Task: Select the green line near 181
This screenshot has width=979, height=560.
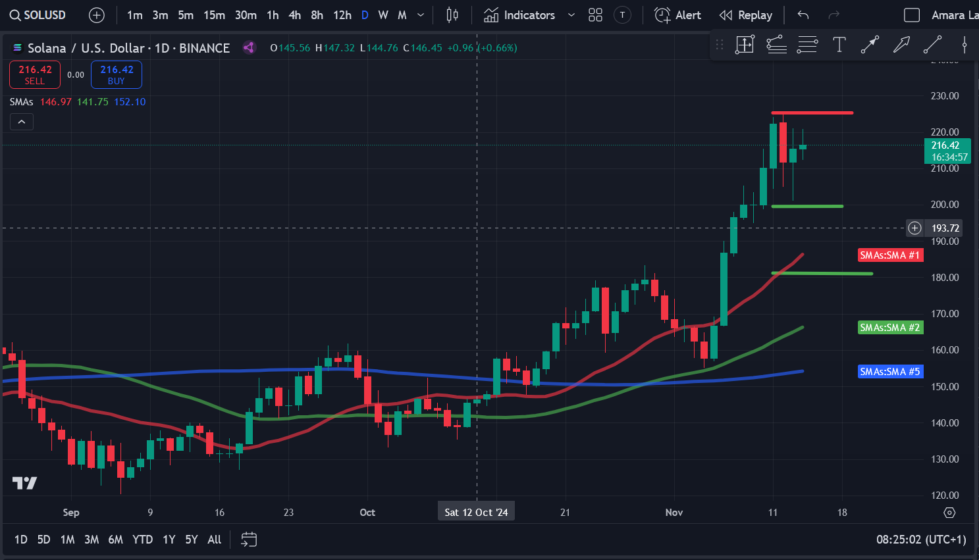Action: coord(822,273)
